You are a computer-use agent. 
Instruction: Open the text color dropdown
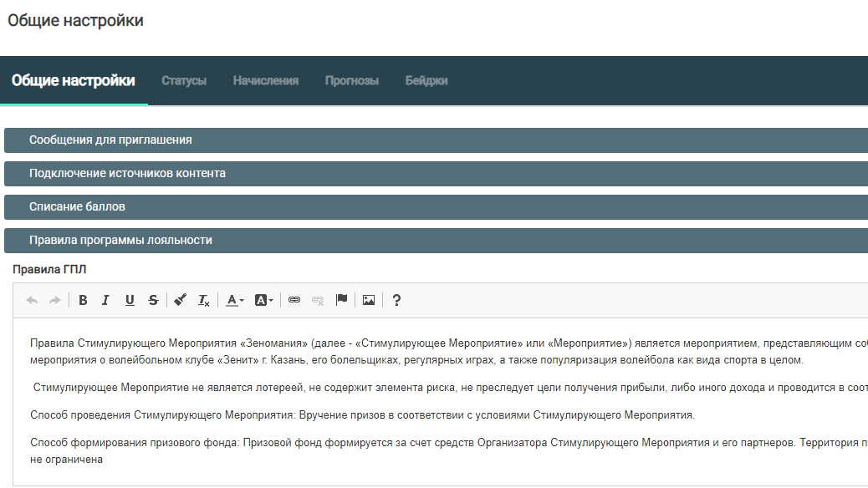[x=235, y=301]
